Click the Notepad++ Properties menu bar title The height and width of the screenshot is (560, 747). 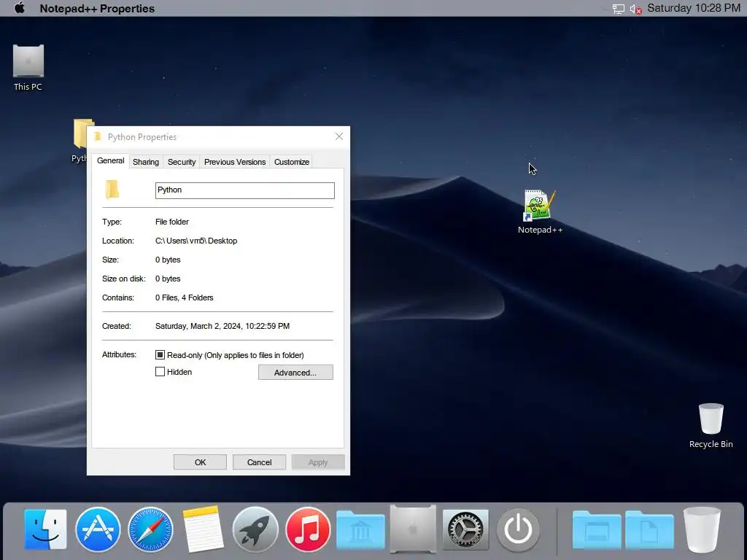[97, 9]
